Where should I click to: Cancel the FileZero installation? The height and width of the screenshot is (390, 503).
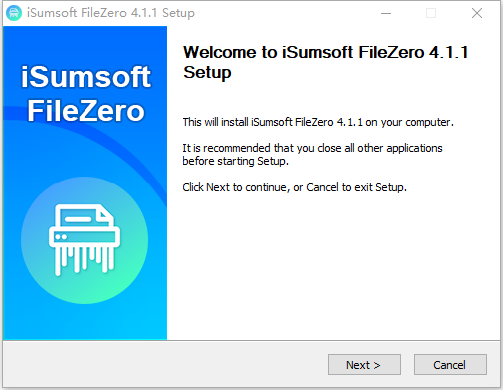[450, 365]
